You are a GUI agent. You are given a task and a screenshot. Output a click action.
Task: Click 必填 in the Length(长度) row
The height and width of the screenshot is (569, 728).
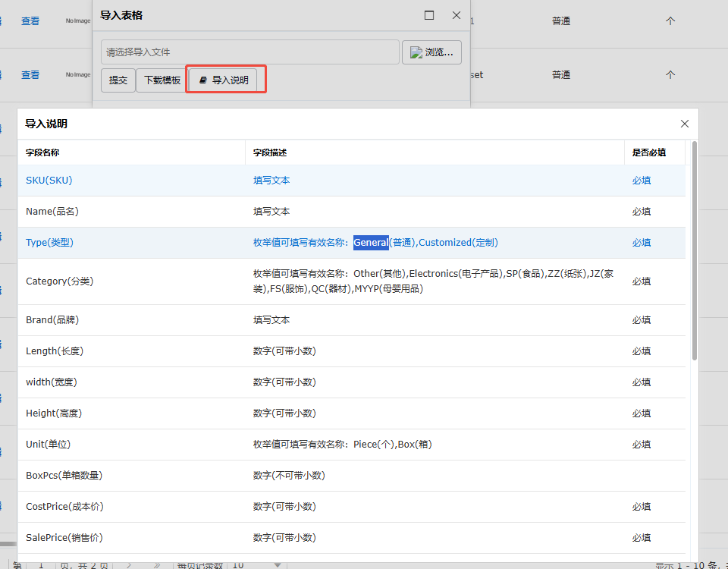click(642, 351)
